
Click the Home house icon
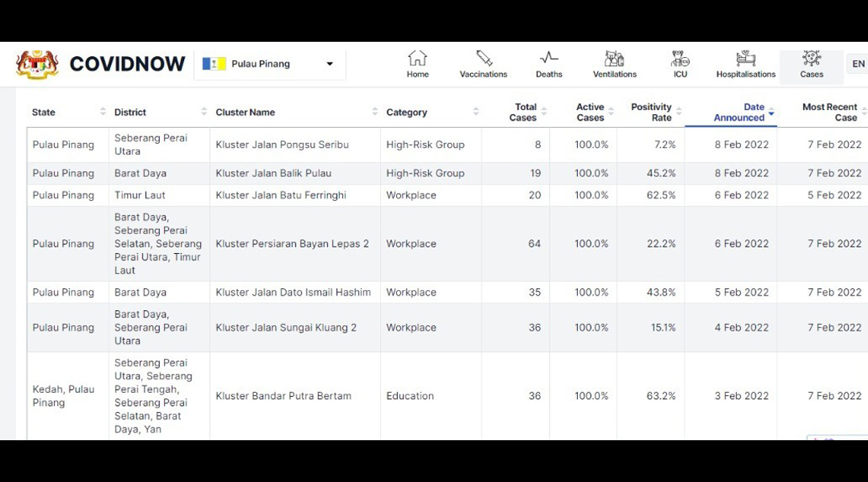pos(417,58)
